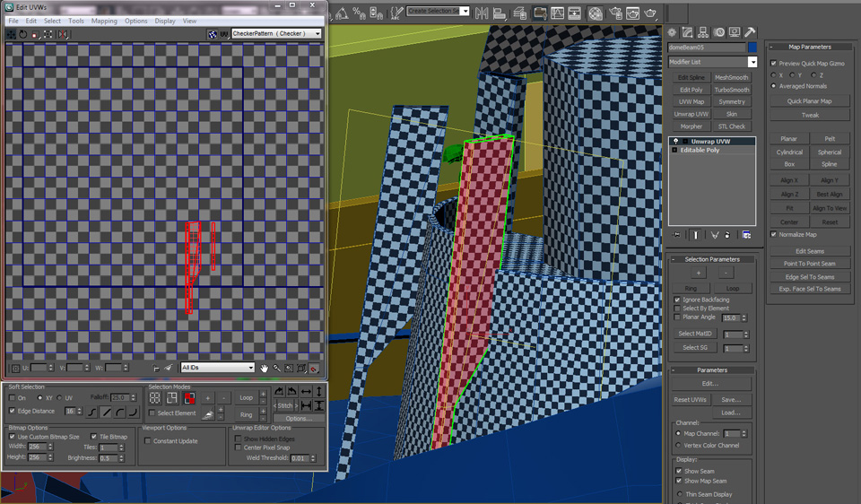
Task: Activate Vertex sub-object selection mode
Action: 155,398
